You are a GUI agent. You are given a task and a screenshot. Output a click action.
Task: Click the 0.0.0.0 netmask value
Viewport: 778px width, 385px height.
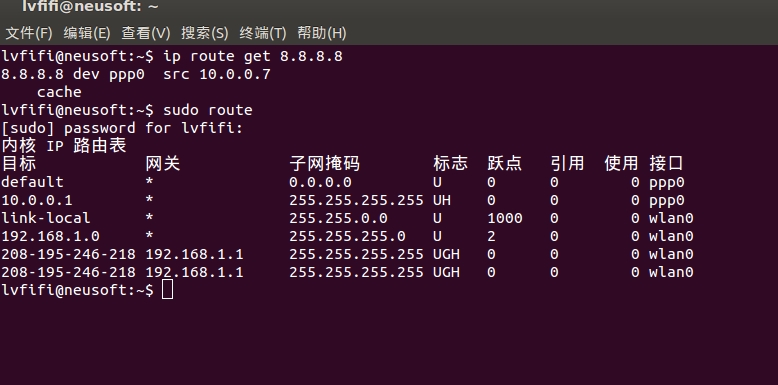click(x=320, y=182)
